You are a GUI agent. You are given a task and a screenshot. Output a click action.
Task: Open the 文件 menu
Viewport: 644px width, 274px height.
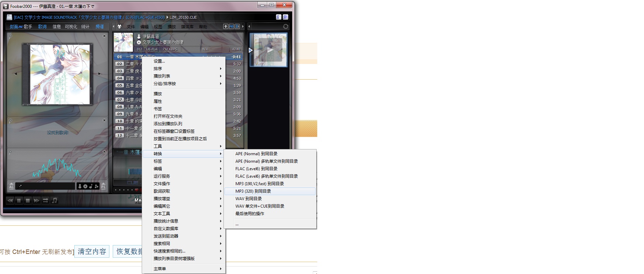pos(131,27)
